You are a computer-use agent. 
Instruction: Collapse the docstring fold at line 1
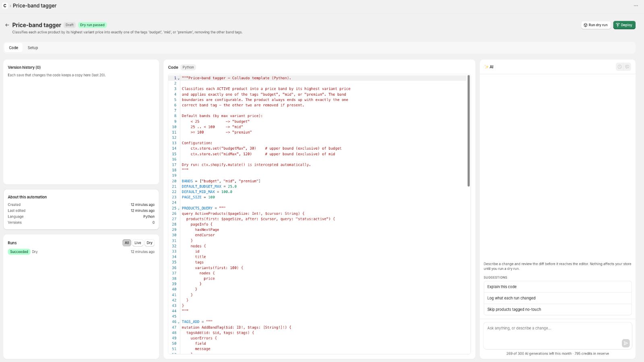(x=179, y=78)
